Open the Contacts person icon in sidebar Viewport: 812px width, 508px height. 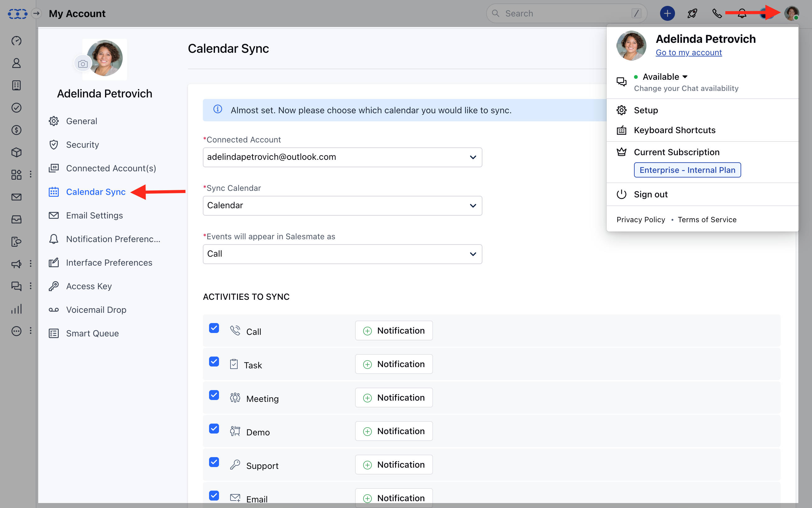tap(16, 63)
